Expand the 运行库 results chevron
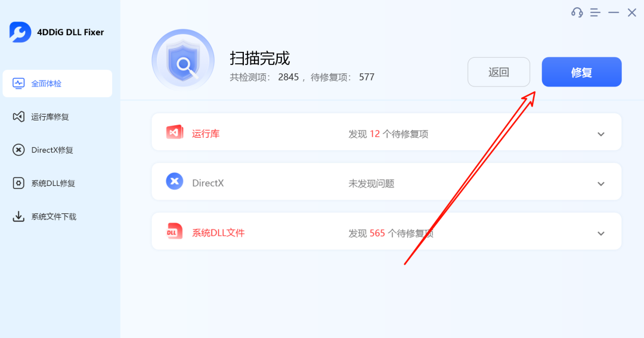Viewport: 644px width, 338px height. (x=601, y=134)
